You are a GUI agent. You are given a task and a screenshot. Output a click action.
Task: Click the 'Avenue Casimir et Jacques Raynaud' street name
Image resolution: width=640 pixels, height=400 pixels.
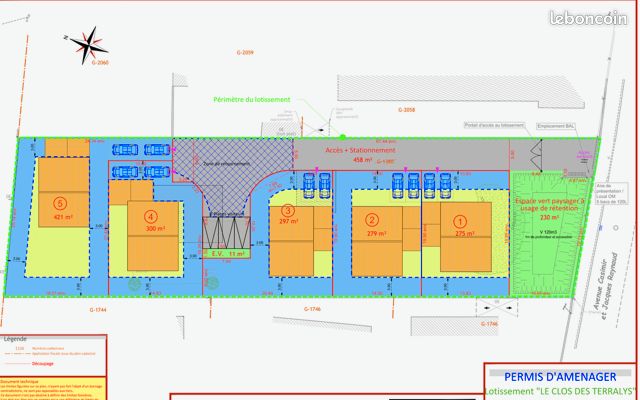(x=606, y=284)
